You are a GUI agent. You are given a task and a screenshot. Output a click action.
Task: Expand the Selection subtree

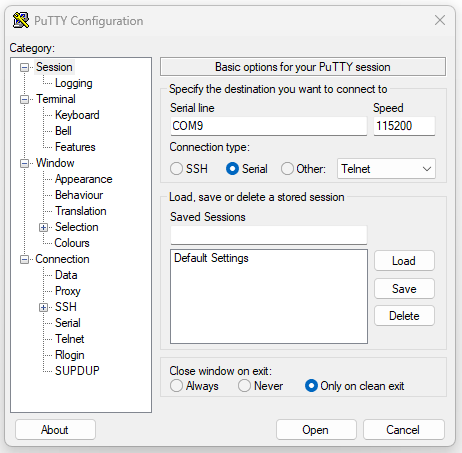point(43,227)
